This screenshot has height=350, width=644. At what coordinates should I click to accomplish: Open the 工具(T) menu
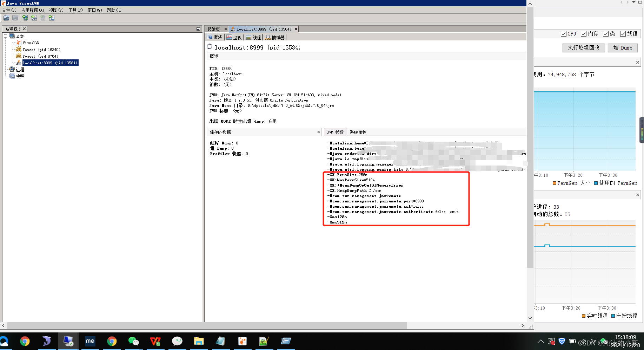75,10
